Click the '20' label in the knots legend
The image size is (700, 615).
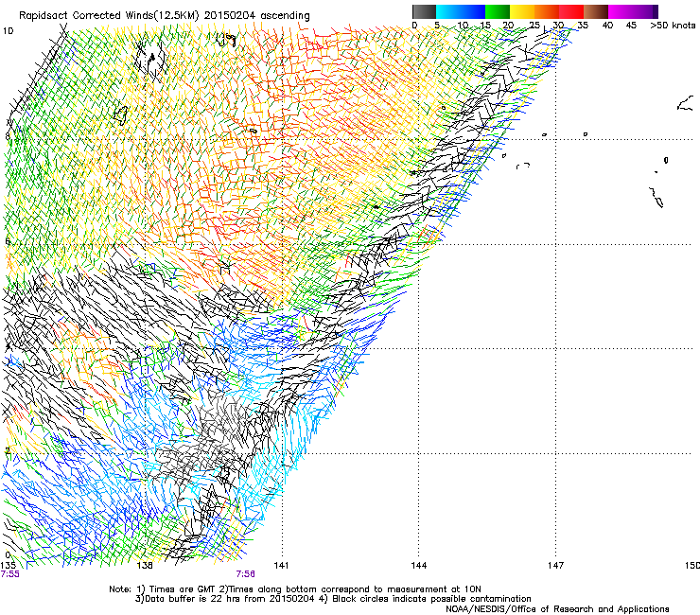click(x=508, y=25)
